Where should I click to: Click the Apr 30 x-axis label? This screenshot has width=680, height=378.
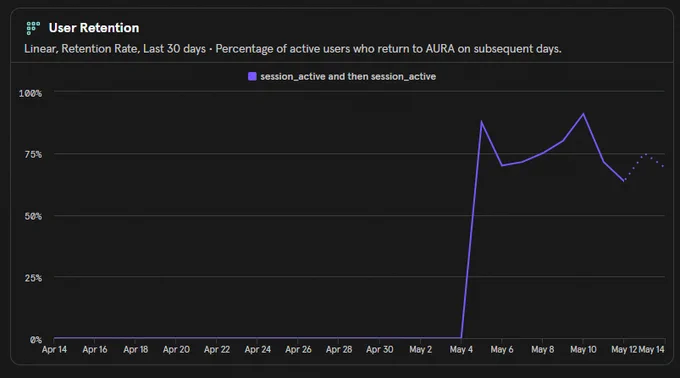pos(379,349)
